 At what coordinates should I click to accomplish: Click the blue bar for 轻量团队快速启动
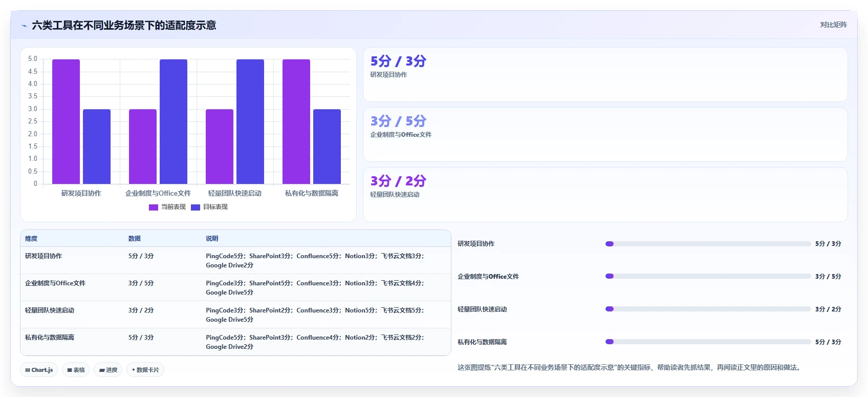coord(250,121)
